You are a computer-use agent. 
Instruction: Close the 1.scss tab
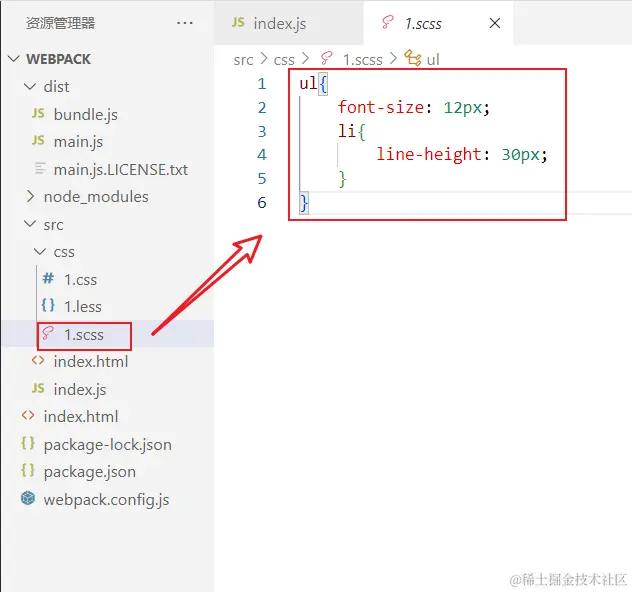click(495, 23)
